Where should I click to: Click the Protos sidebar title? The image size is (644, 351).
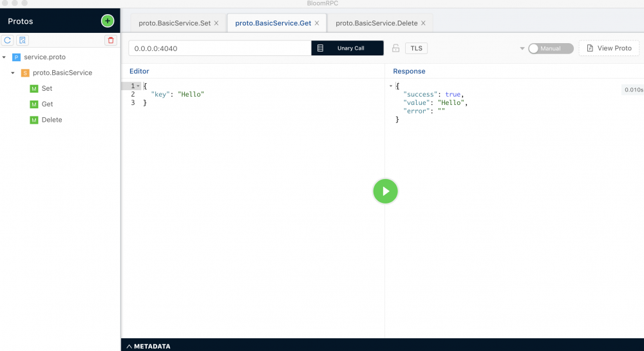click(x=21, y=21)
